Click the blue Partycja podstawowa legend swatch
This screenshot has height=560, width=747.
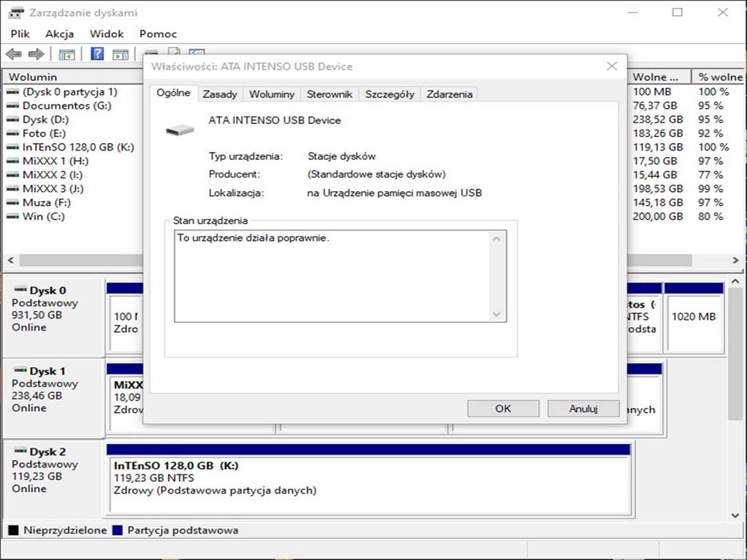click(117, 530)
